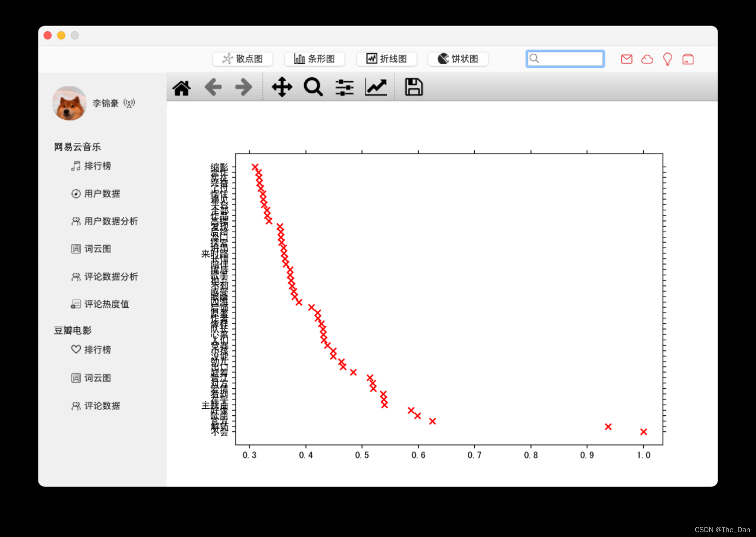Click the dog avatar picture
The width and height of the screenshot is (756, 537).
coord(69,103)
